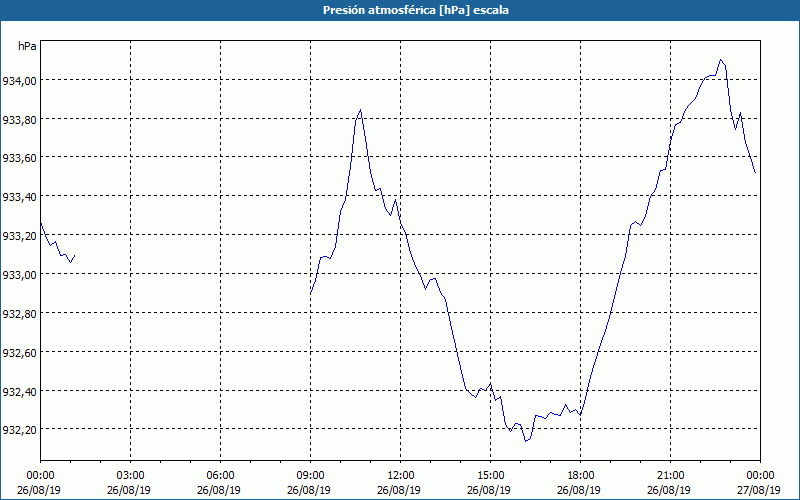Click the 27/08/19 date label
This screenshot has width=800, height=500.
coord(759,490)
